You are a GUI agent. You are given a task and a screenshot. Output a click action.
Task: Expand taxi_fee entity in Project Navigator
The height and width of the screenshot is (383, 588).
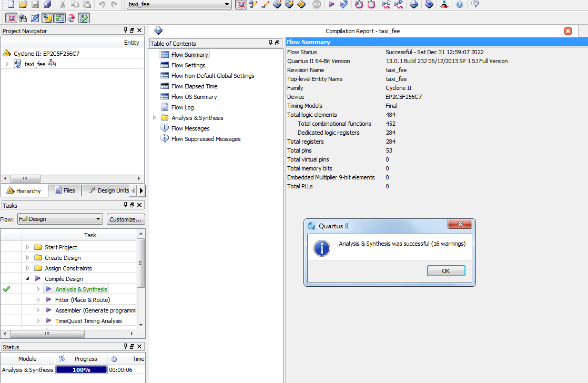[7, 64]
